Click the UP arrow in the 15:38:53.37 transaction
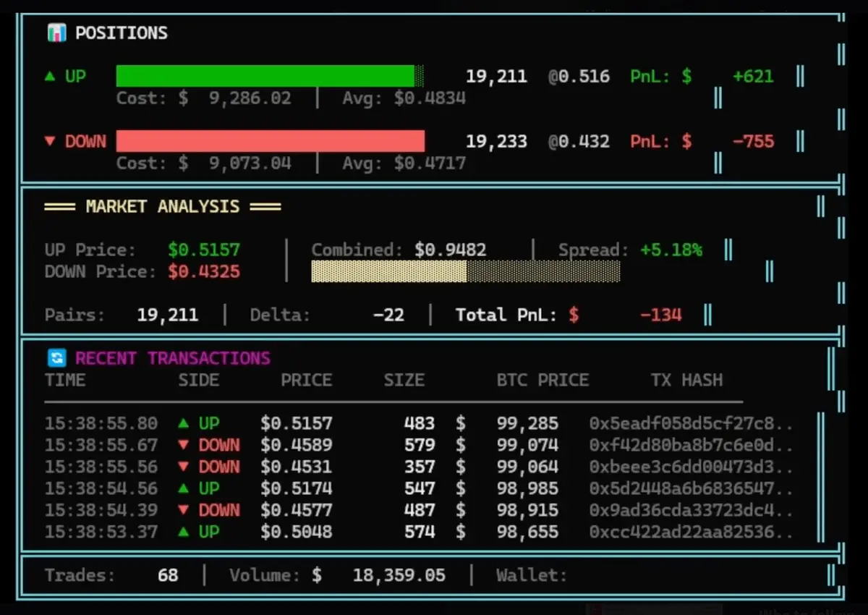 coord(184,531)
